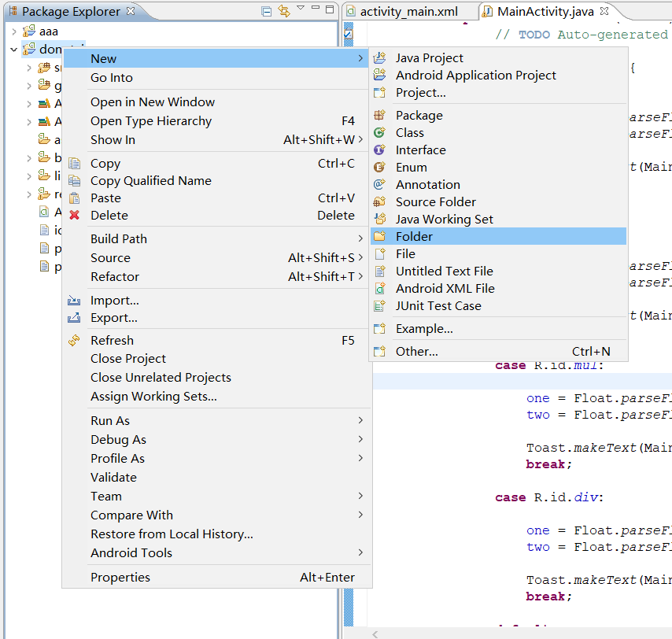The width and height of the screenshot is (672, 639).
Task: Expand the aaa project node
Action: pyautogui.click(x=14, y=31)
